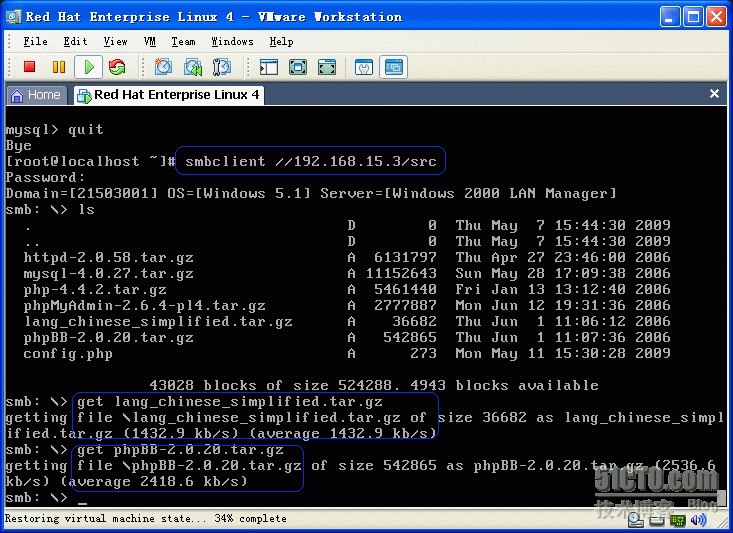
Task: Click the '43028 blocks of size 524288' line
Action: coord(374,386)
